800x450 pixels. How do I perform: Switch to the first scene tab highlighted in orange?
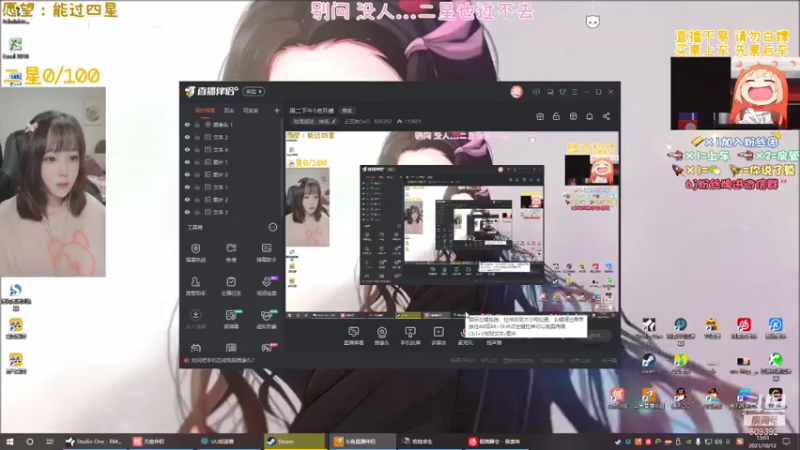coord(205,110)
